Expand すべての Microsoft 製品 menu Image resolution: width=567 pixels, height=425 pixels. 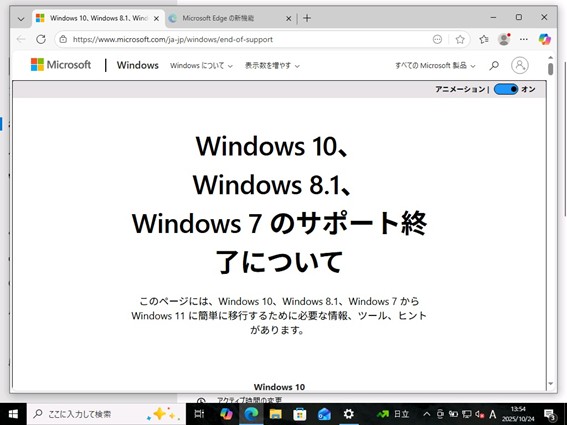pos(435,65)
